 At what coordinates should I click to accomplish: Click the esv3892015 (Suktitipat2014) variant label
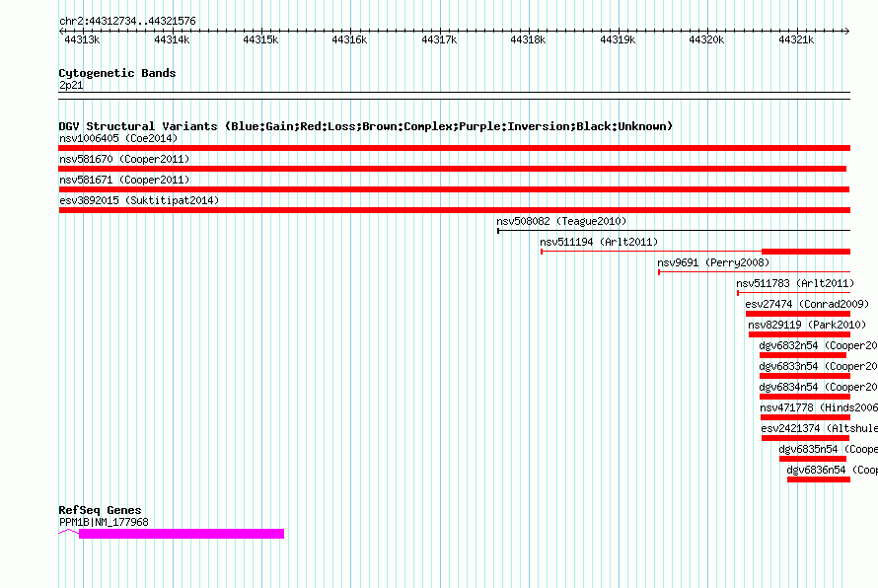tap(139, 200)
